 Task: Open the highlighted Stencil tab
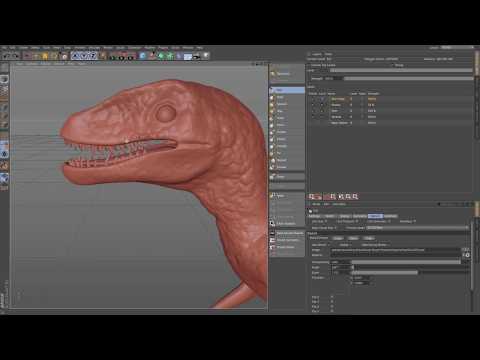pyautogui.click(x=375, y=216)
